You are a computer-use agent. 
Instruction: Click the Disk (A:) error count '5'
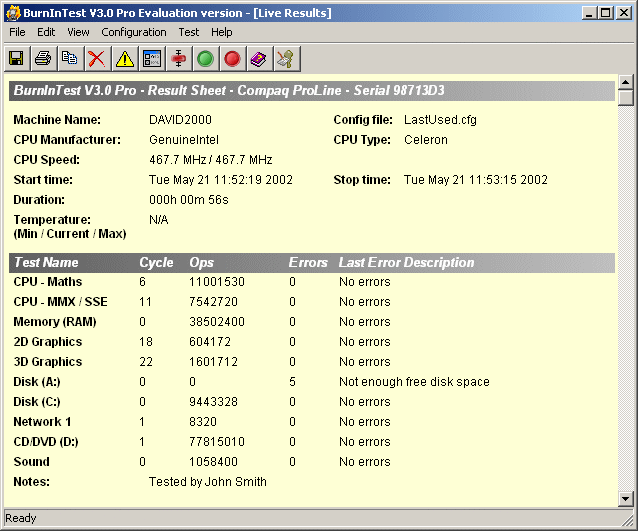coord(292,382)
